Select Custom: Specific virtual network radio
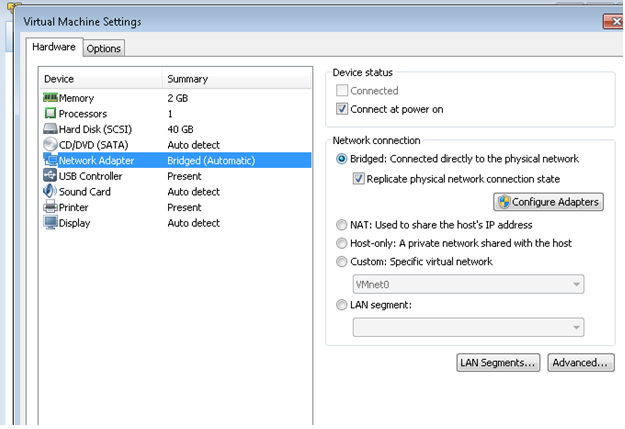 point(343,262)
